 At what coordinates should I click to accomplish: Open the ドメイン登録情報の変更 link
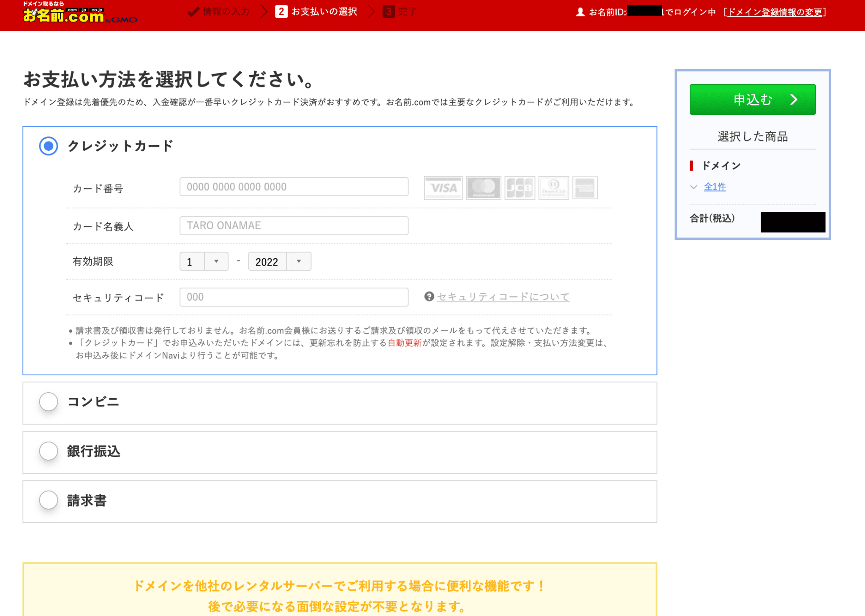click(x=775, y=13)
